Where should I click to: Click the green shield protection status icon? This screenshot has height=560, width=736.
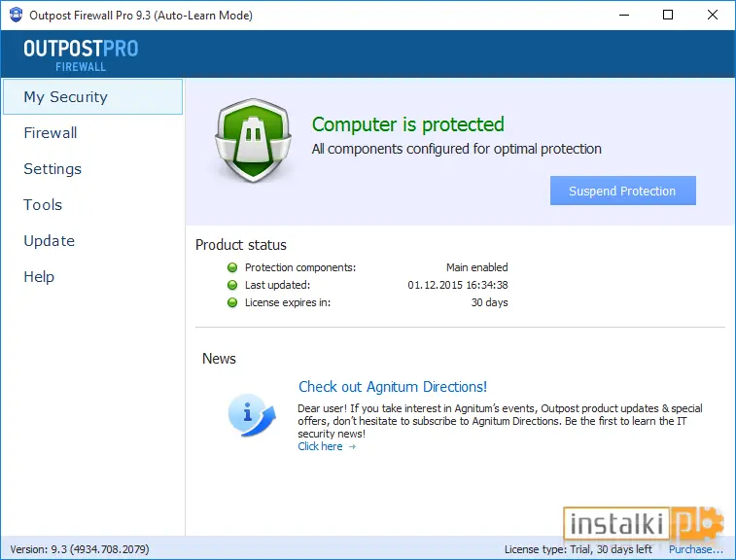click(x=253, y=140)
